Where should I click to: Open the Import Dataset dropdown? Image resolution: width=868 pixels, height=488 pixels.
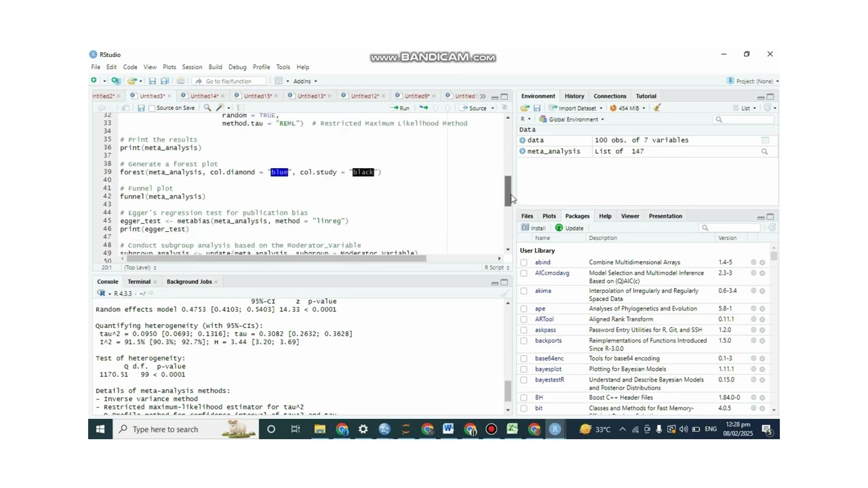(x=576, y=108)
